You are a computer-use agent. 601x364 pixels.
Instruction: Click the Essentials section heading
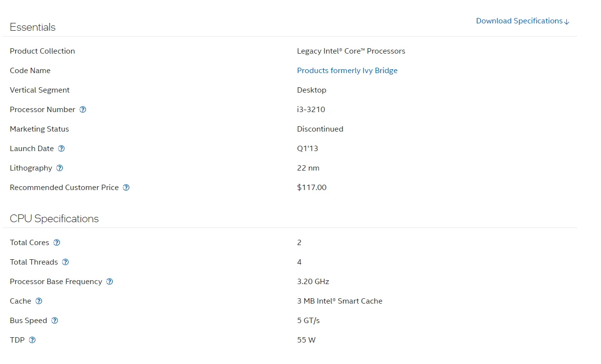33,27
